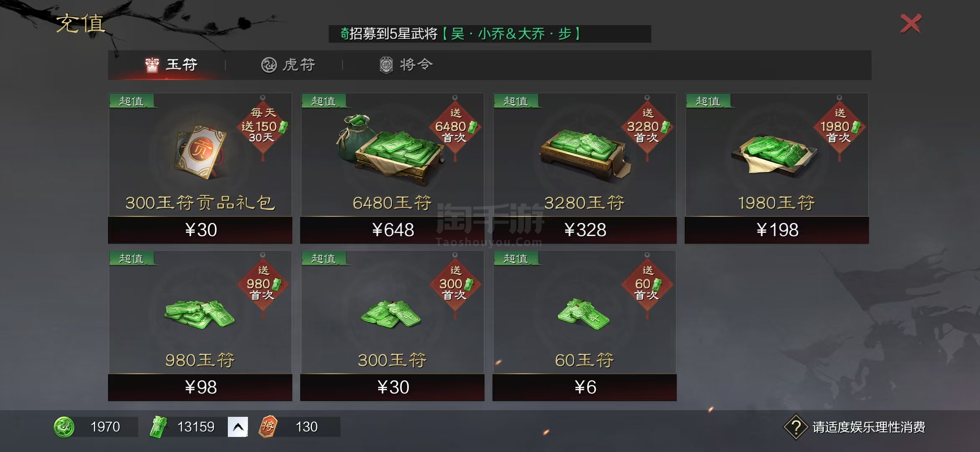Buy the ¥6 jade package

[x=585, y=387]
